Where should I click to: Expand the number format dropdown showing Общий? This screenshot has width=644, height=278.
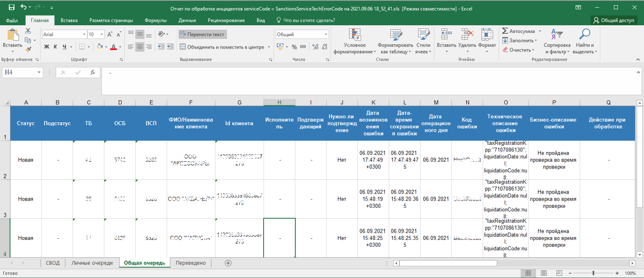(326, 34)
